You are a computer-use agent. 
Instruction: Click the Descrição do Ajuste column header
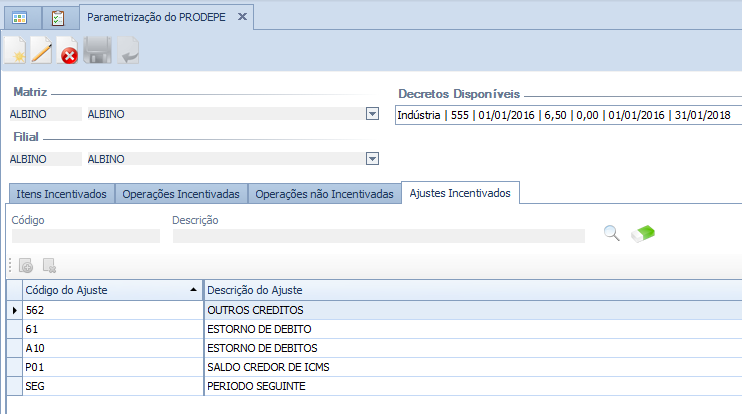coord(473,290)
